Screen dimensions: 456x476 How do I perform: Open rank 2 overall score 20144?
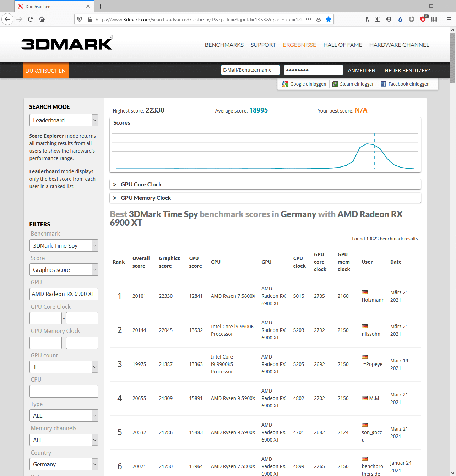(x=139, y=330)
